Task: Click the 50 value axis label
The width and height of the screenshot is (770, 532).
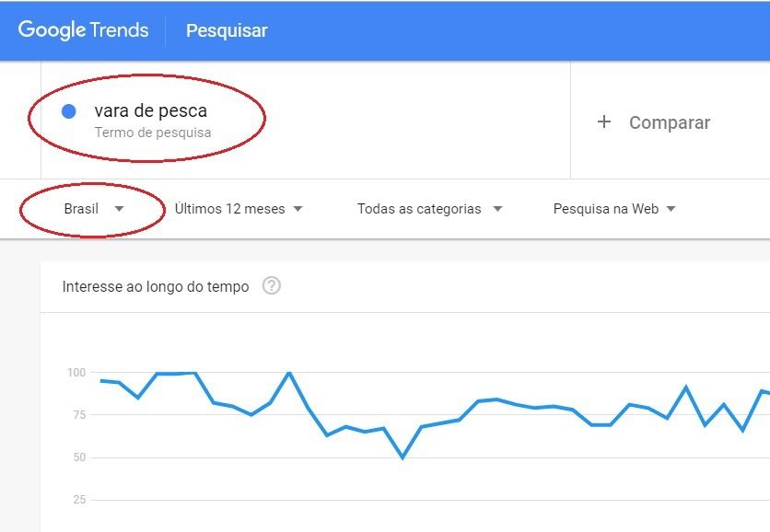Action: 79,457
